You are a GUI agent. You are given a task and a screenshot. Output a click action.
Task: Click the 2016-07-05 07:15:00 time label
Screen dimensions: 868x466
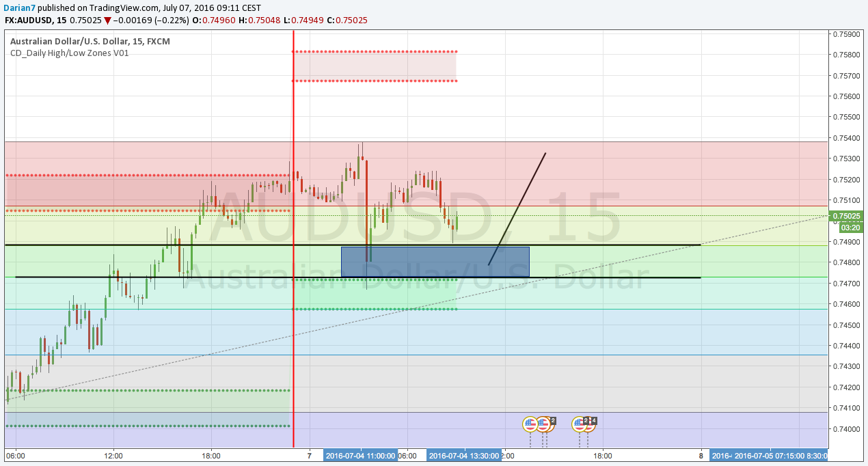(769, 456)
